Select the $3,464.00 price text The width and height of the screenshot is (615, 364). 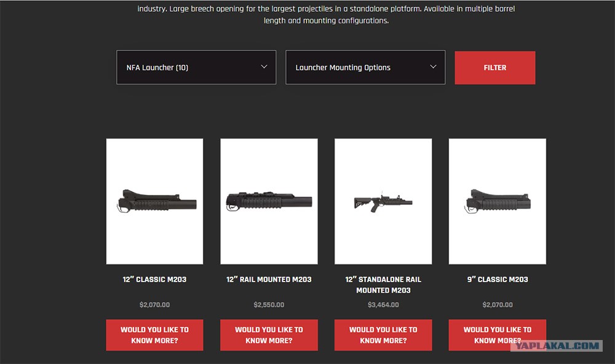(x=383, y=305)
